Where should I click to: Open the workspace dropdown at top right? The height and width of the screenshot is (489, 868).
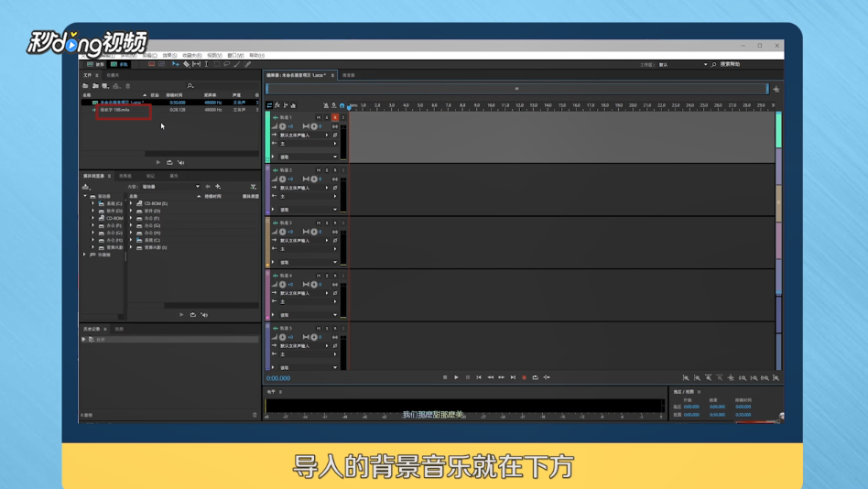682,65
